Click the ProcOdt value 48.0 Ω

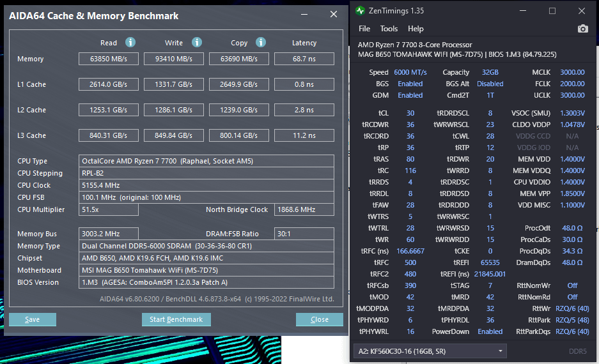572,228
